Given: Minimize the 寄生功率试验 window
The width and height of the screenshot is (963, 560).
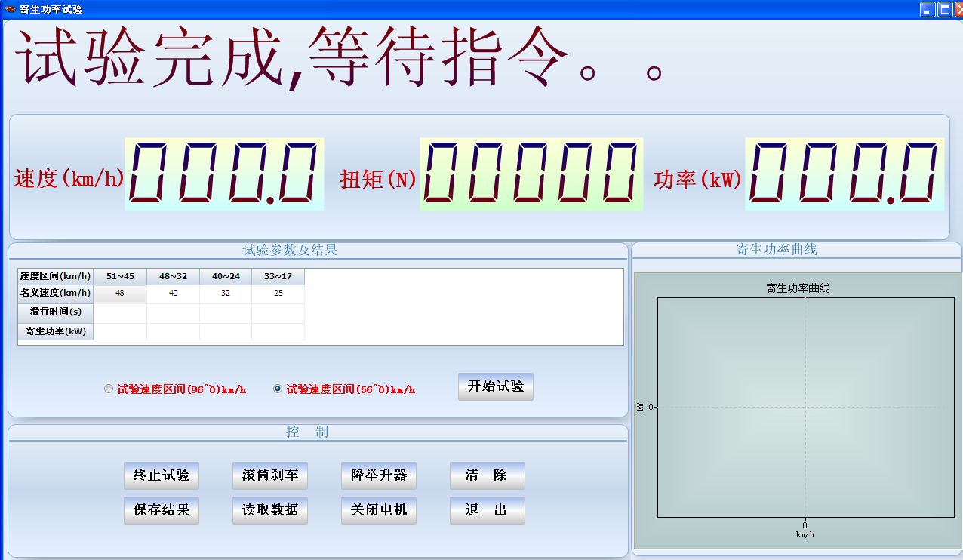Looking at the screenshot, I should (928, 9).
